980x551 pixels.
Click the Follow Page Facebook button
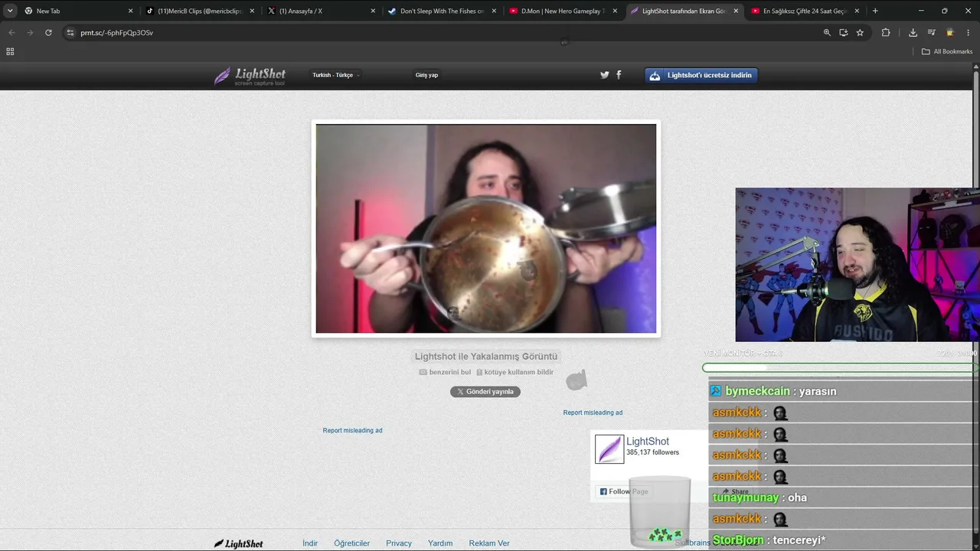coord(623,491)
